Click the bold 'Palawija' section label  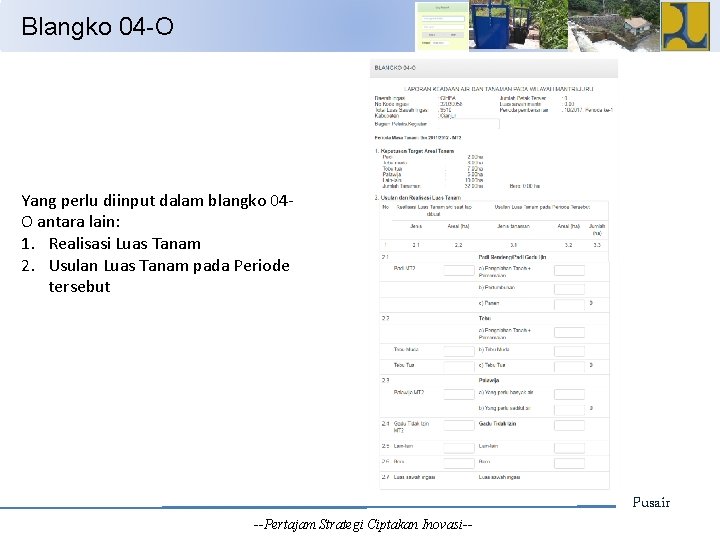coord(489,380)
